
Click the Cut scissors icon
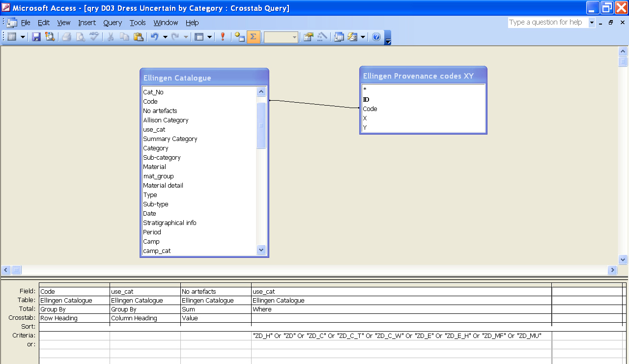111,37
